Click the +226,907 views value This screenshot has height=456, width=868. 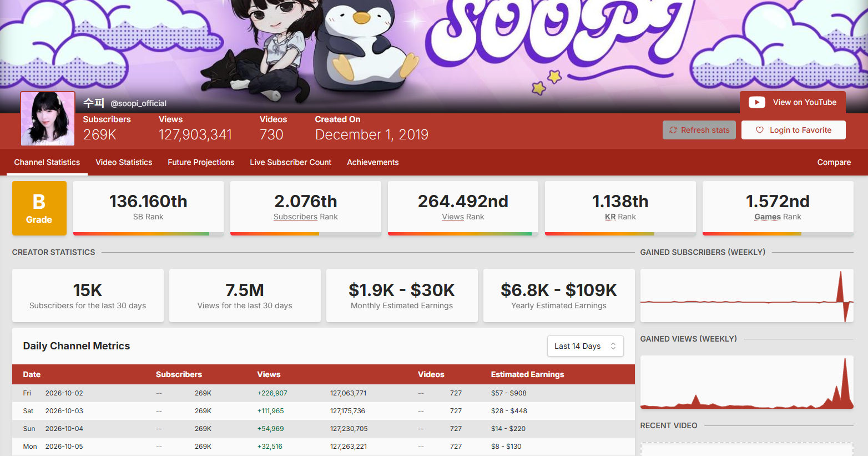(272, 393)
